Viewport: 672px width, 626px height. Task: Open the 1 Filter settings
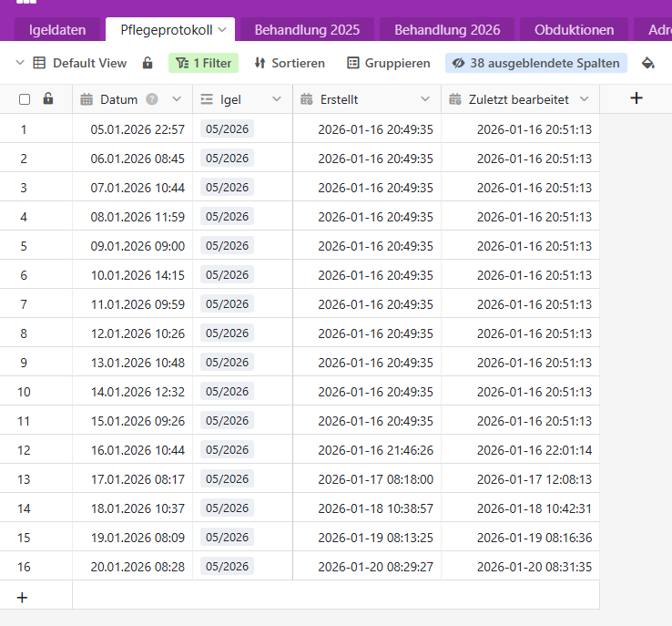pyautogui.click(x=203, y=63)
